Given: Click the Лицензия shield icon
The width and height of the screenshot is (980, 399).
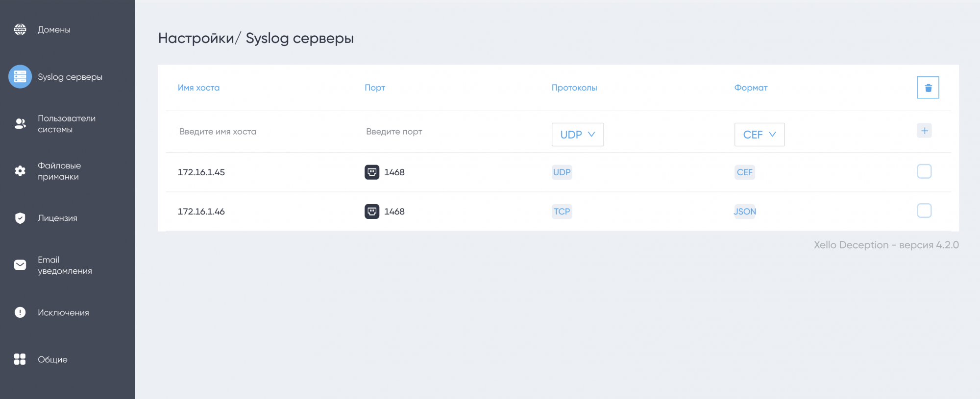Looking at the screenshot, I should tap(20, 218).
